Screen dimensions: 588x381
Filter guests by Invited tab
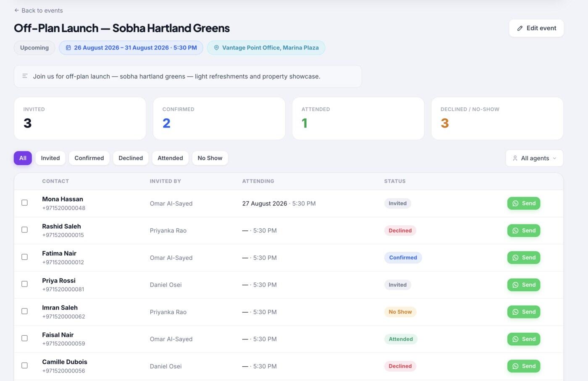point(50,158)
